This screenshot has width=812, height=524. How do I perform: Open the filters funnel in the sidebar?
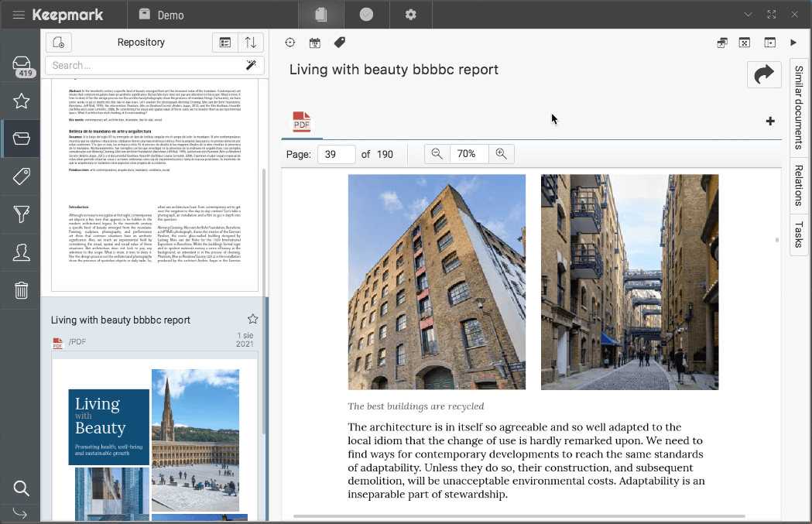pos(22,214)
